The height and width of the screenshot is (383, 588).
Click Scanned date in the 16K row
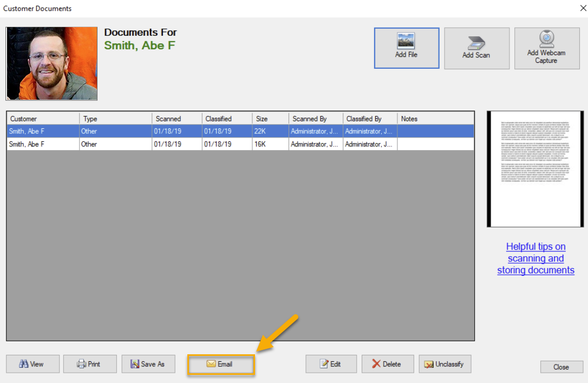[177, 144]
